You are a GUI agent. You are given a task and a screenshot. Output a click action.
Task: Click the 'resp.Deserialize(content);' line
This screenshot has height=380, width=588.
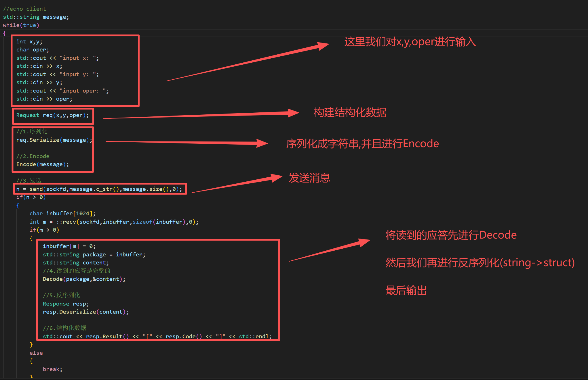pos(85,312)
